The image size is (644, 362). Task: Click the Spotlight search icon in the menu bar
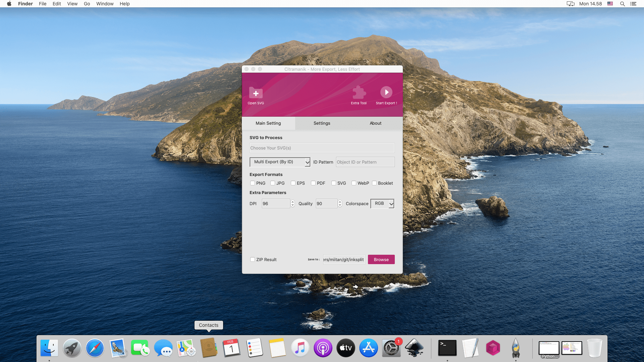click(622, 4)
